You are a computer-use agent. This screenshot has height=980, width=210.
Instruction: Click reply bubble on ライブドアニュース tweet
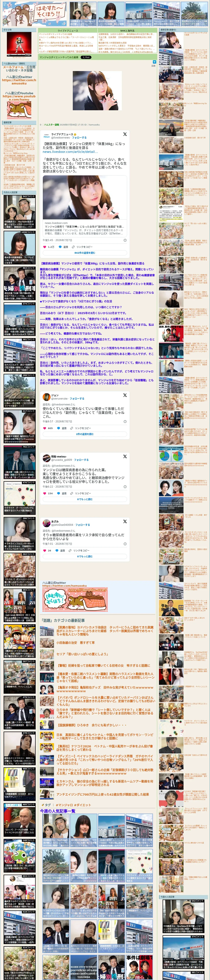coord(60,247)
